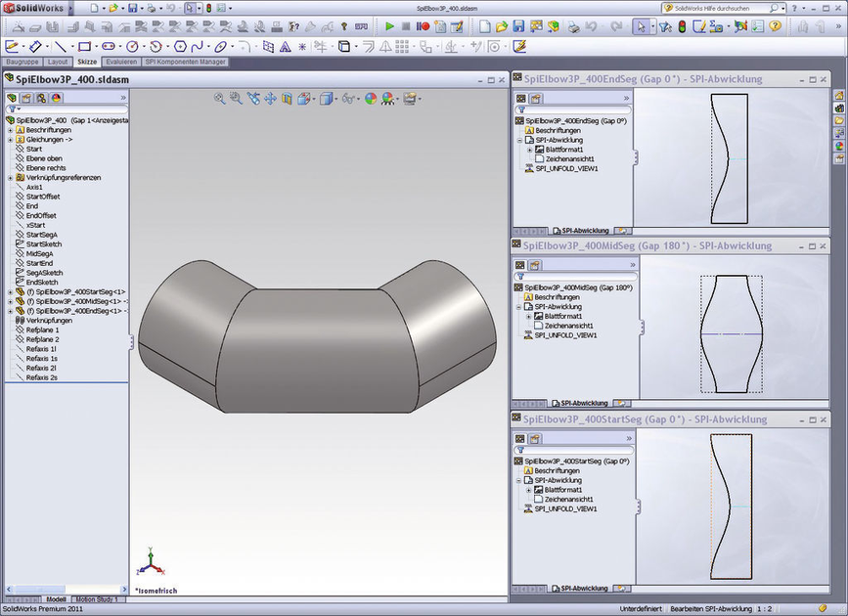Screen dimensions: 848x616
Task: Select the Corner Rectangle sketch tool
Action: (84, 47)
